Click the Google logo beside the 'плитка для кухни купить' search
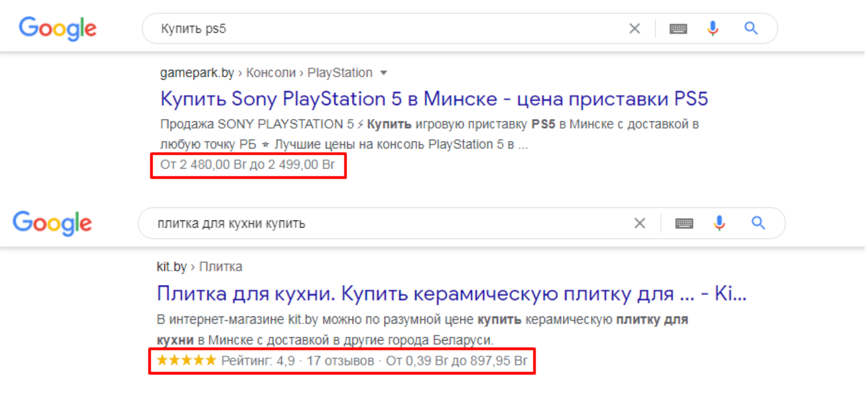This screenshot has width=868, height=401. [52, 223]
